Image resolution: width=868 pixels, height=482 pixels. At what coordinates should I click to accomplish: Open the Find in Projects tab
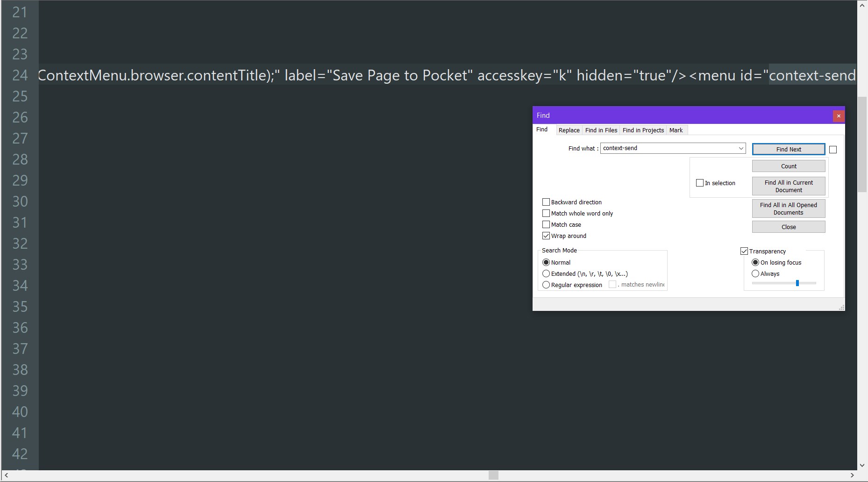click(x=643, y=130)
